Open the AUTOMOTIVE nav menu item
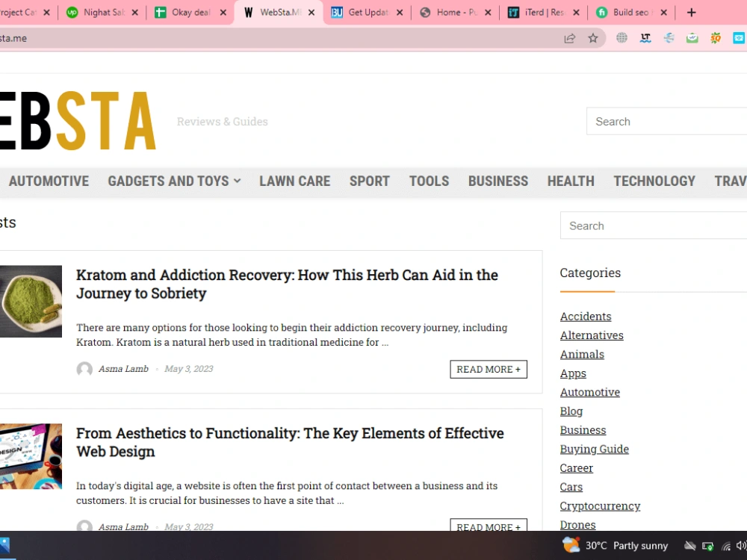 (x=49, y=181)
